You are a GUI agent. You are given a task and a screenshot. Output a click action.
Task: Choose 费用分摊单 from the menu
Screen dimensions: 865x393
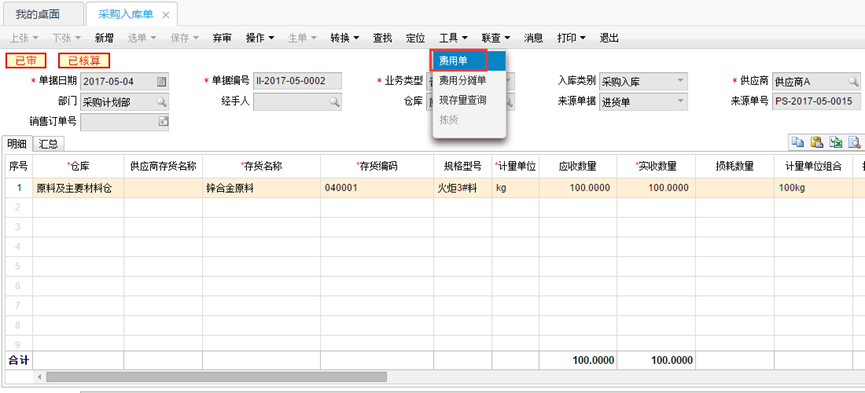click(468, 81)
